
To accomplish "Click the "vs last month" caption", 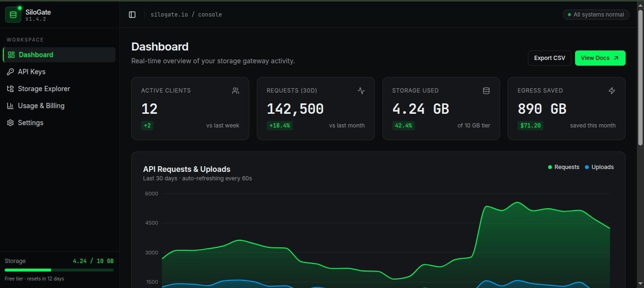I will (347, 126).
